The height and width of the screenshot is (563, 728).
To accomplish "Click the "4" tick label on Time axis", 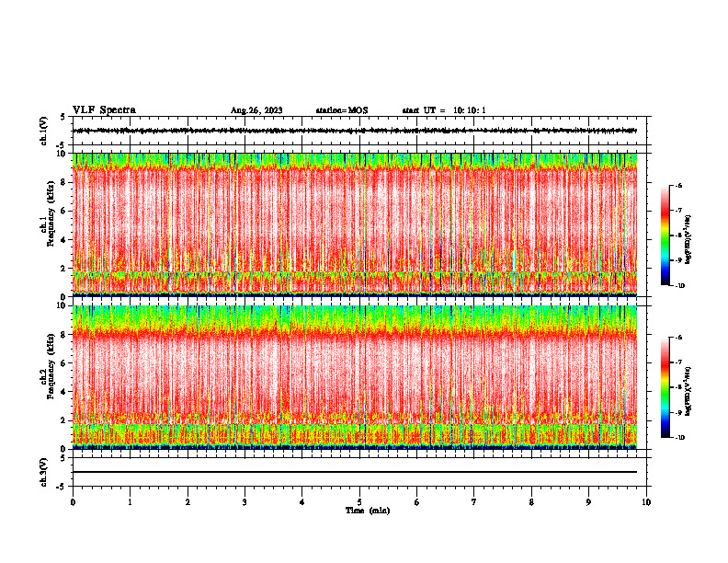I will (x=302, y=502).
